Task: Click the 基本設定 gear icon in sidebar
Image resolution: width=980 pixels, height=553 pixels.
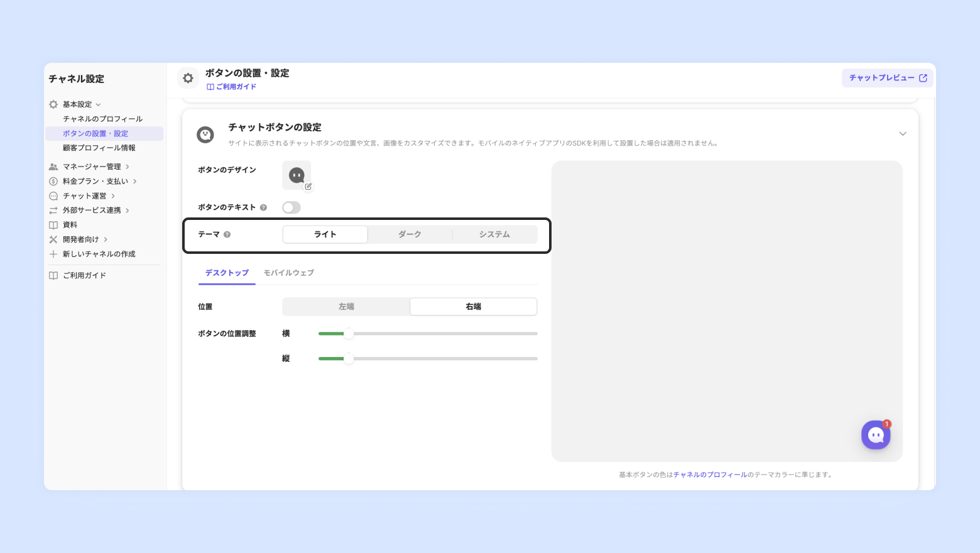Action: coord(53,104)
